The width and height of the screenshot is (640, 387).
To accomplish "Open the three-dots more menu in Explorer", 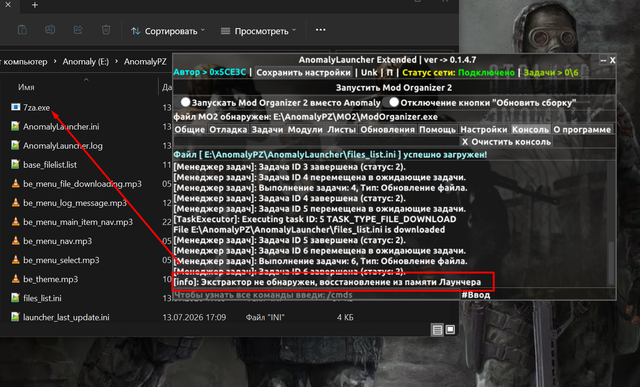I will coord(320,30).
